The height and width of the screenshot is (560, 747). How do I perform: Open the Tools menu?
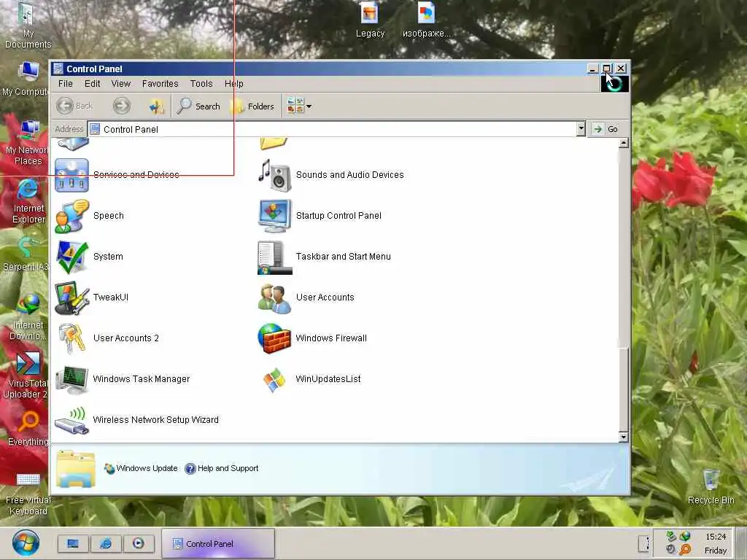point(201,84)
